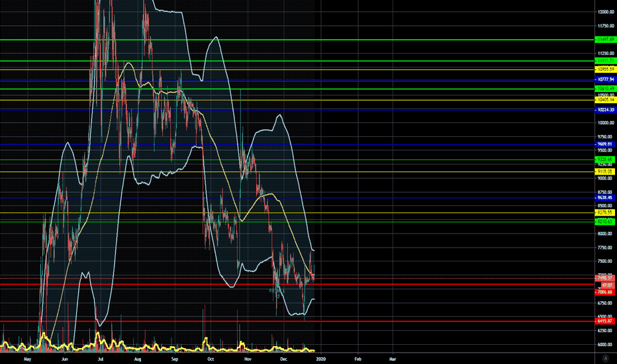This screenshot has width=617, height=364.
Task: Click the Jul label on time axis
Action: click(x=101, y=359)
